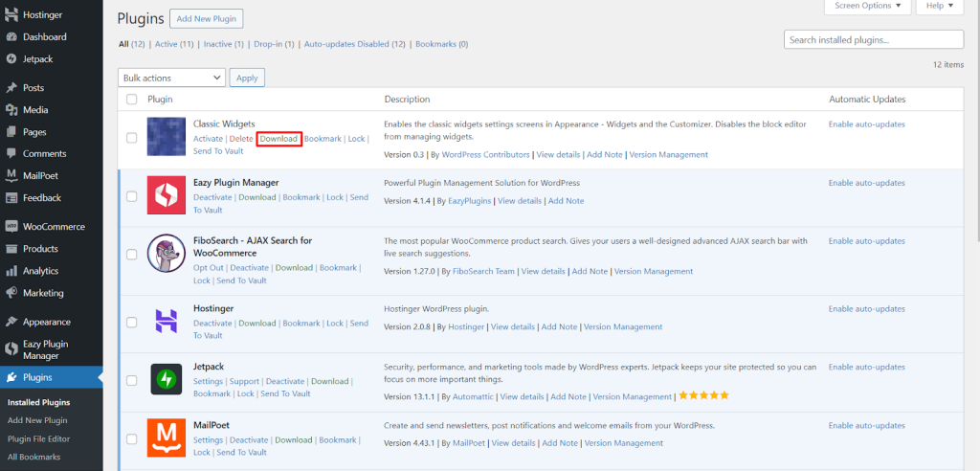This screenshot has width=980, height=471.
Task: Click the Media sidebar icon
Action: point(11,109)
